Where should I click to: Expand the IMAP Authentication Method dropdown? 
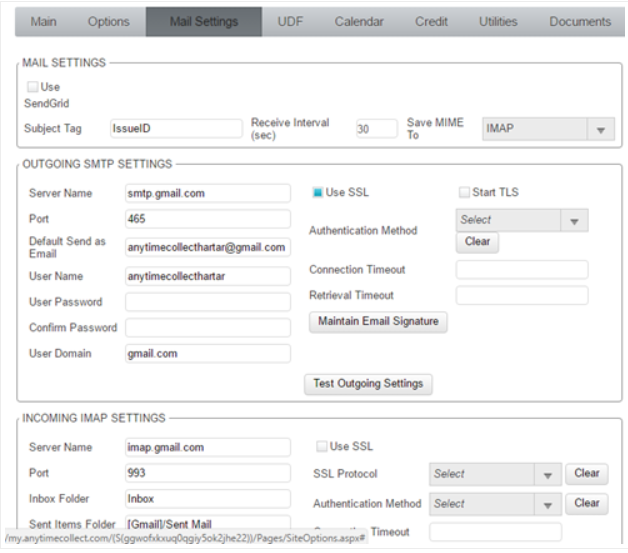coord(546,504)
